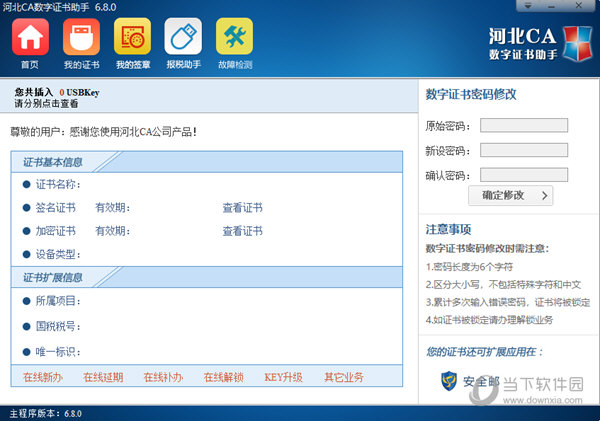Click the 所属项目 row label
The image size is (600, 421).
tap(58, 301)
